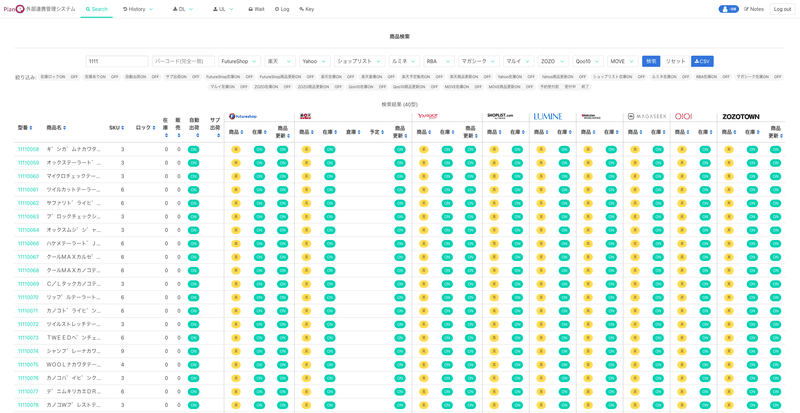This screenshot has height=413, width=800.
Task: Click the ZOZOTOWN logo header
Action: [741, 116]
